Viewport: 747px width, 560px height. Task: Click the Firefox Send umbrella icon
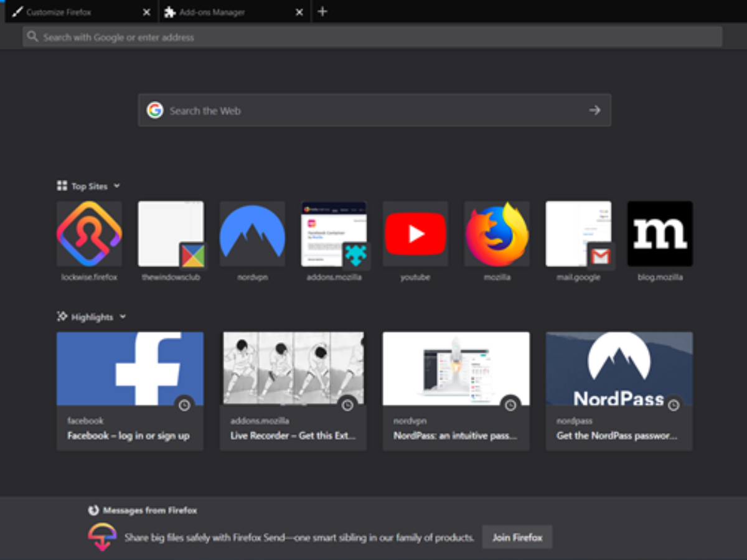[x=103, y=536]
